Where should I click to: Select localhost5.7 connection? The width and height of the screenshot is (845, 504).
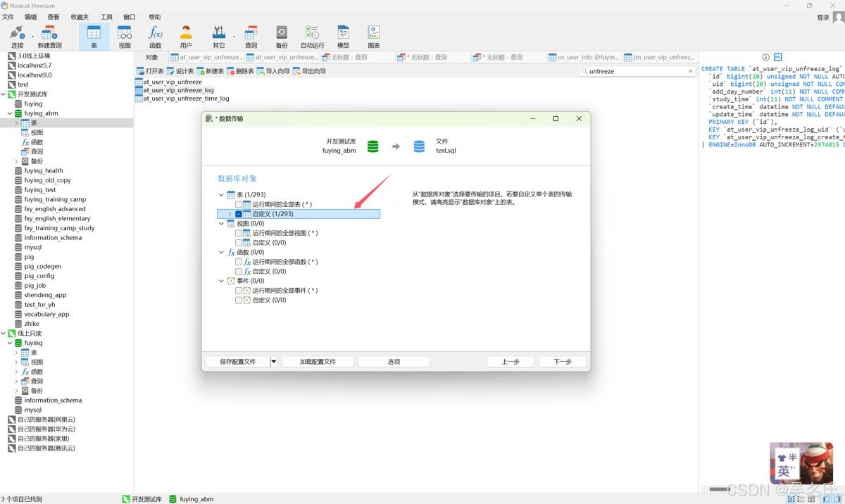click(x=35, y=65)
